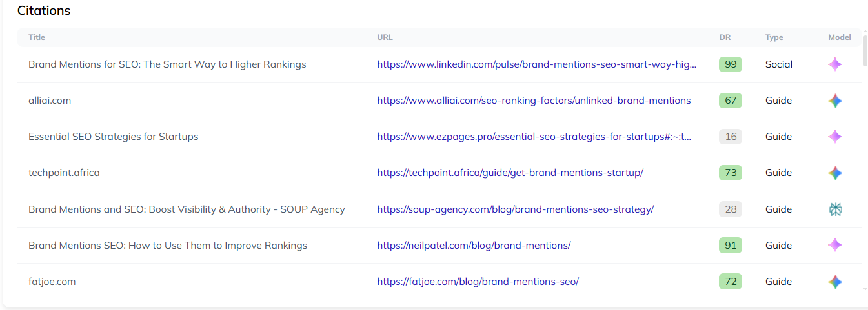The height and width of the screenshot is (310, 868).
Task: Click the Type column header
Action: click(x=774, y=37)
